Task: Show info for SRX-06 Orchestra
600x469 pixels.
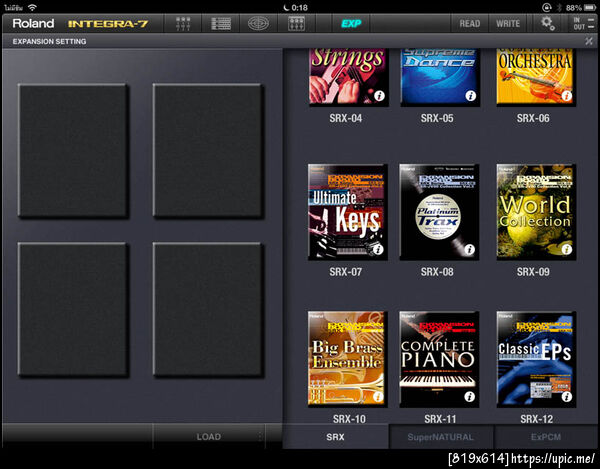Action: (567, 96)
